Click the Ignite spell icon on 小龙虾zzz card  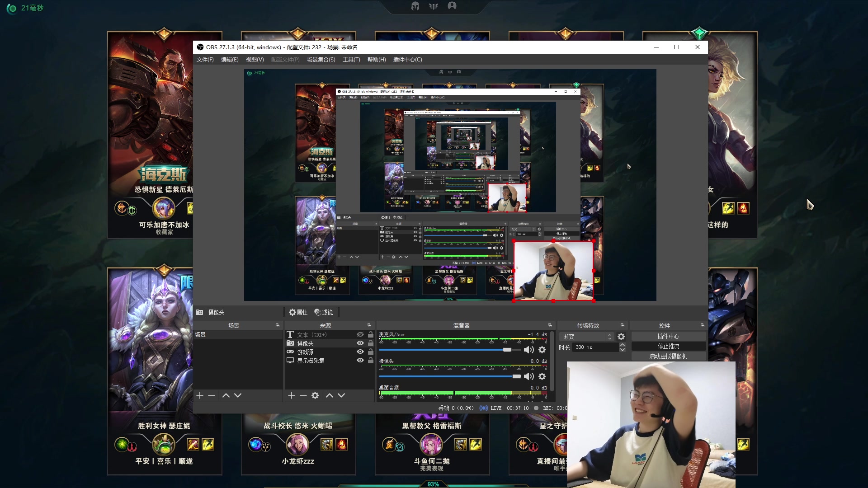click(342, 444)
